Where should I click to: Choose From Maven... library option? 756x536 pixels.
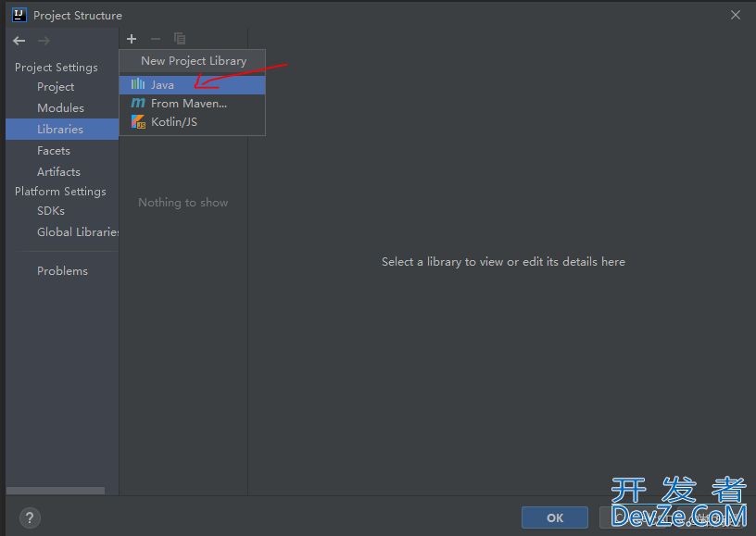(x=193, y=104)
